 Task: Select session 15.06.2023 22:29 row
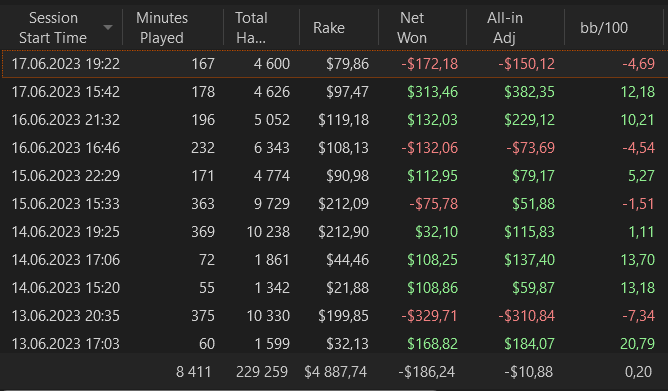[334, 176]
